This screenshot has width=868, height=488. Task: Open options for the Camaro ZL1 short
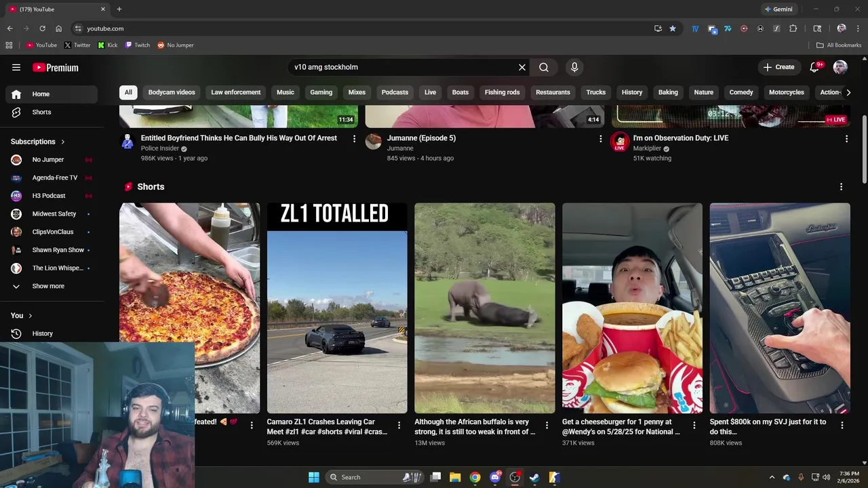click(399, 426)
